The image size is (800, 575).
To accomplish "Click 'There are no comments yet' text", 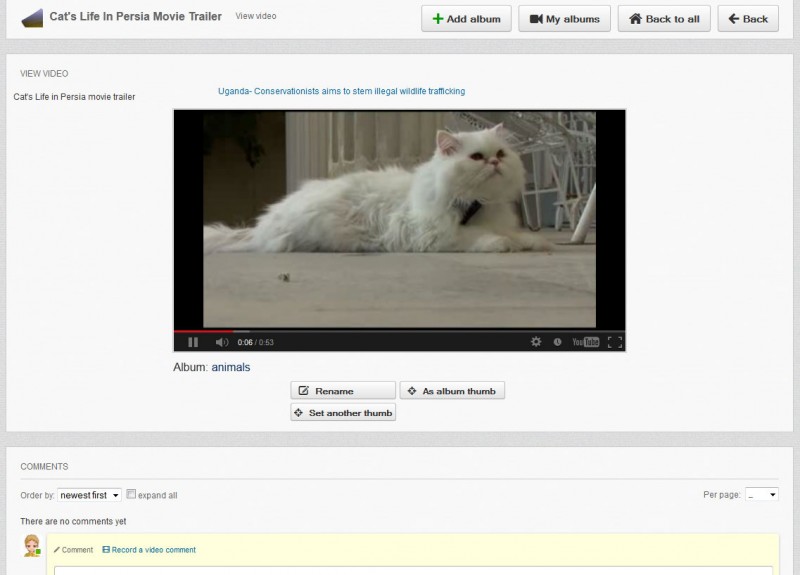I will click(73, 521).
